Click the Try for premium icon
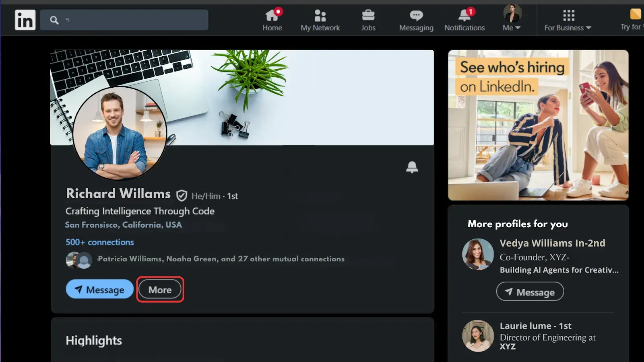 (635, 14)
